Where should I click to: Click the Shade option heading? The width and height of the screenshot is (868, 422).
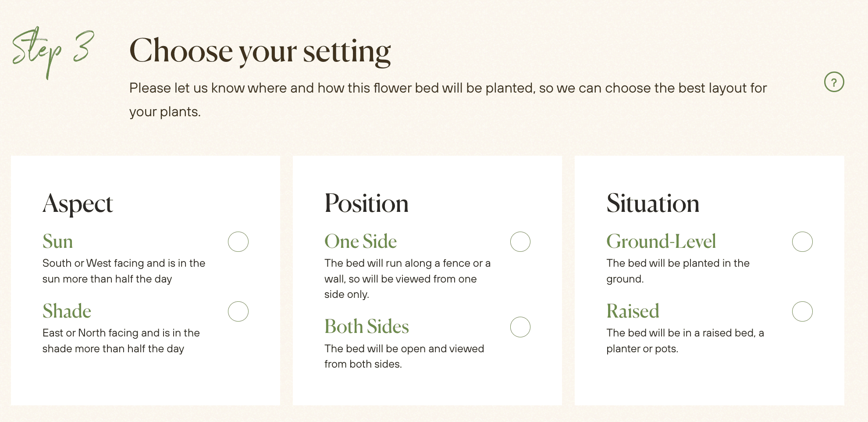click(67, 311)
